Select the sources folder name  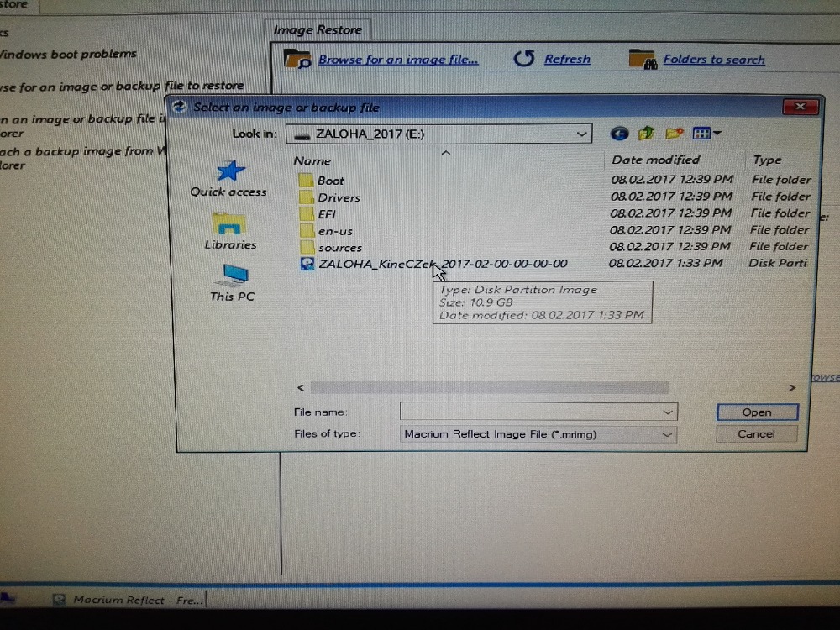point(339,248)
